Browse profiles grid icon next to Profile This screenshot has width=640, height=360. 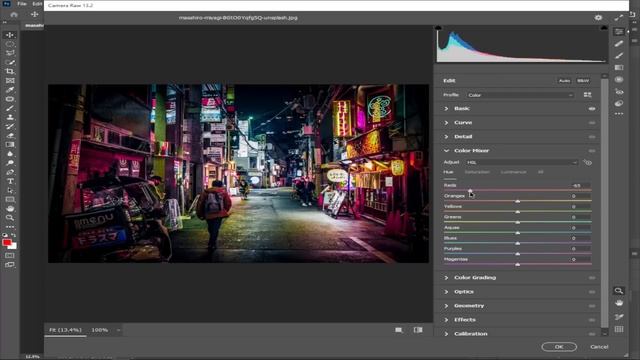(x=587, y=95)
